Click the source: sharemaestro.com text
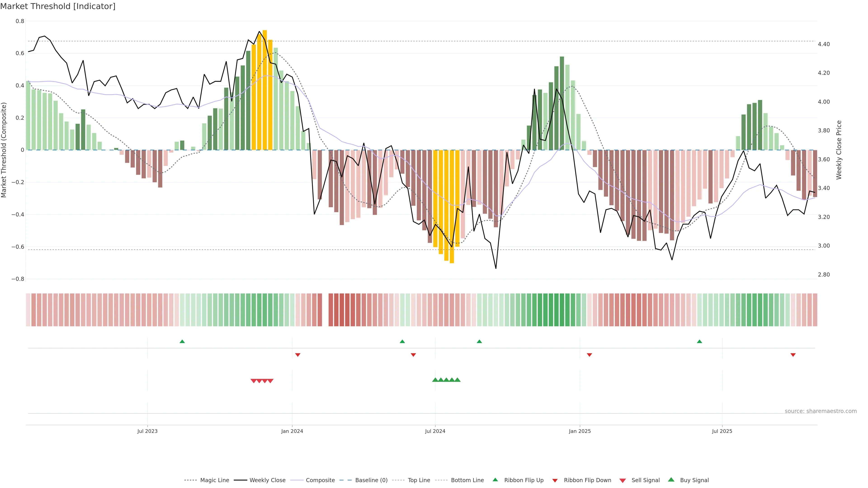The width and height of the screenshot is (868, 488). click(821, 411)
